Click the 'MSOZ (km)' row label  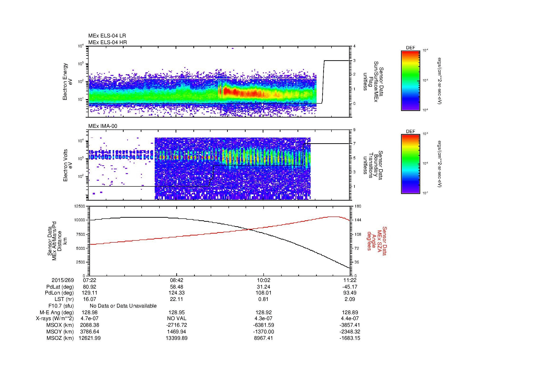60,338
